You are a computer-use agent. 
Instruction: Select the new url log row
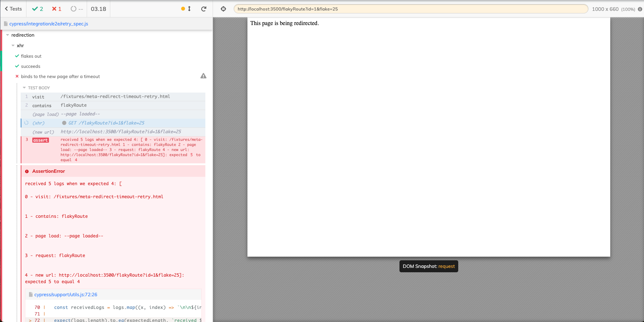pyautogui.click(x=113, y=132)
